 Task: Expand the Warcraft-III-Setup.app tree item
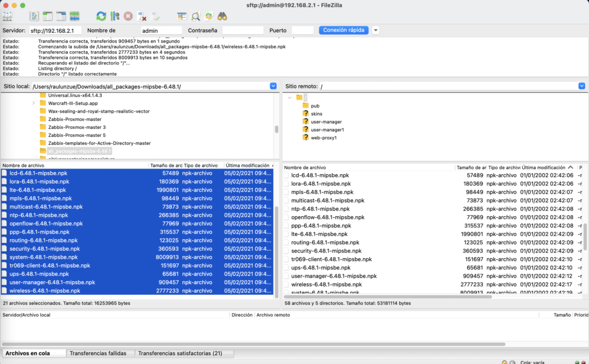click(34, 103)
